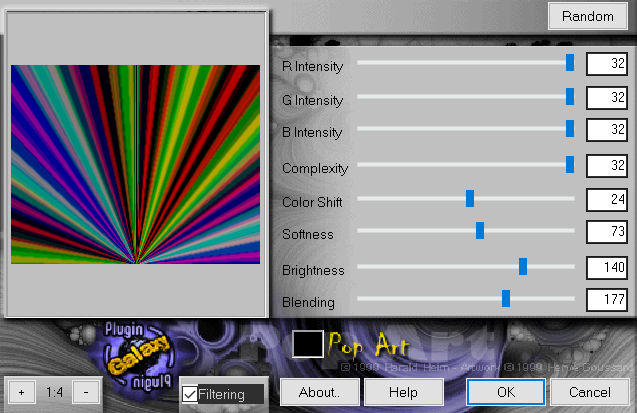Click the B Intensity value field
637x413 pixels.
pos(606,130)
